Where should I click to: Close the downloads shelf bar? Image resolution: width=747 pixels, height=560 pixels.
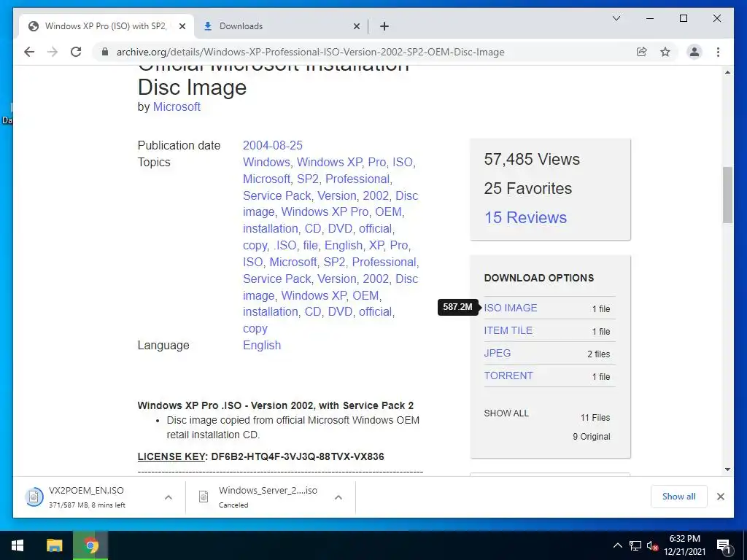tap(720, 497)
